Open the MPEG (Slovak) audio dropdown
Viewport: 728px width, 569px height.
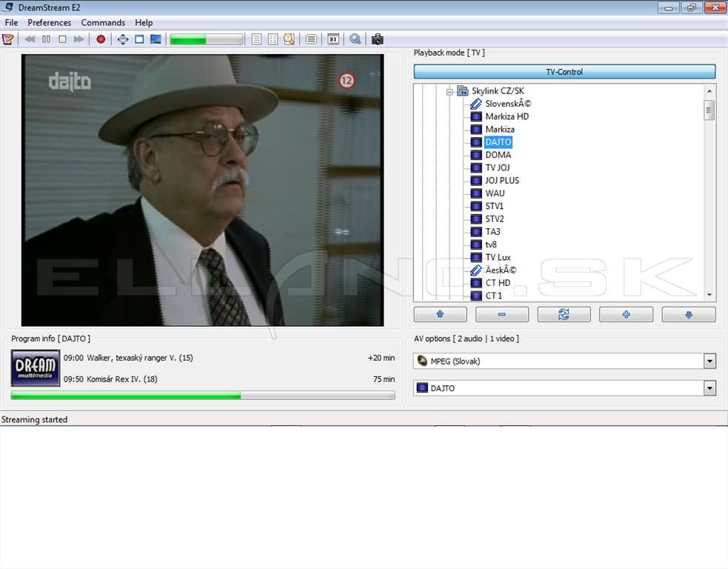[x=709, y=361]
